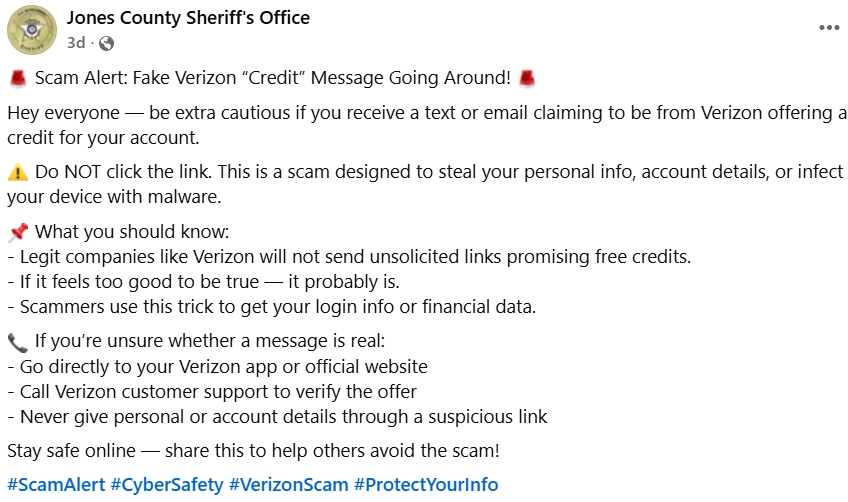
Task: Select the #VerizonScam hashtag
Action: [x=288, y=485]
